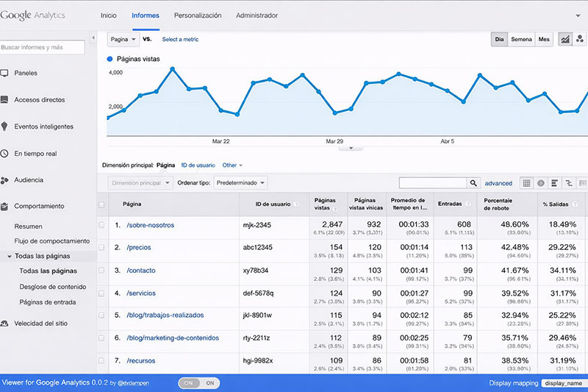Click help icon next to % Salidas

pyautogui.click(x=575, y=204)
